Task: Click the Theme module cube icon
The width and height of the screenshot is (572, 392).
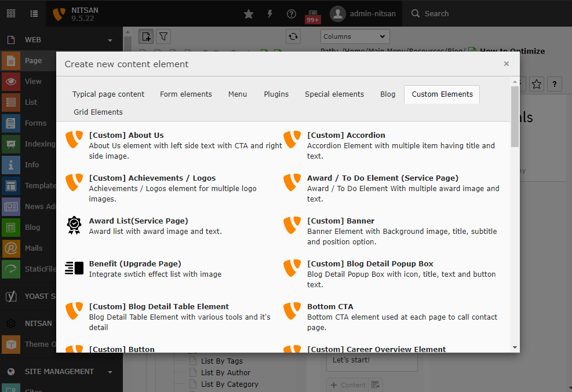Action: click(11, 345)
